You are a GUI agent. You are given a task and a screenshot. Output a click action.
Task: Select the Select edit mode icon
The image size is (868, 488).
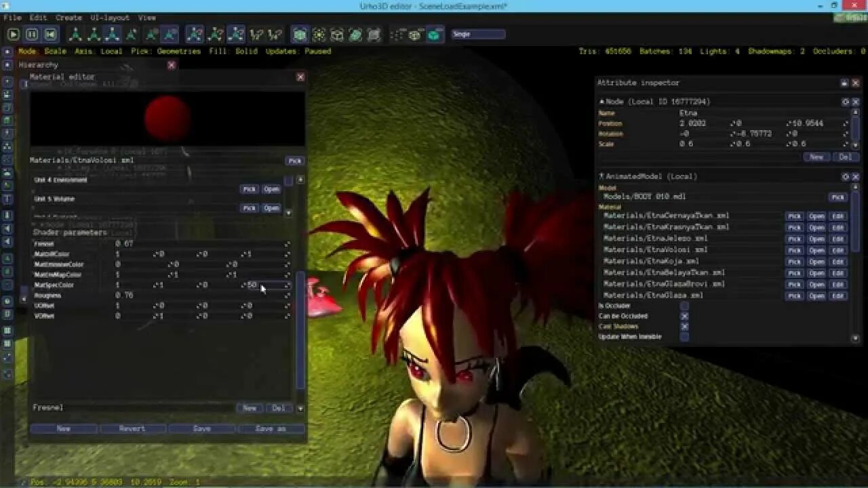point(130,34)
